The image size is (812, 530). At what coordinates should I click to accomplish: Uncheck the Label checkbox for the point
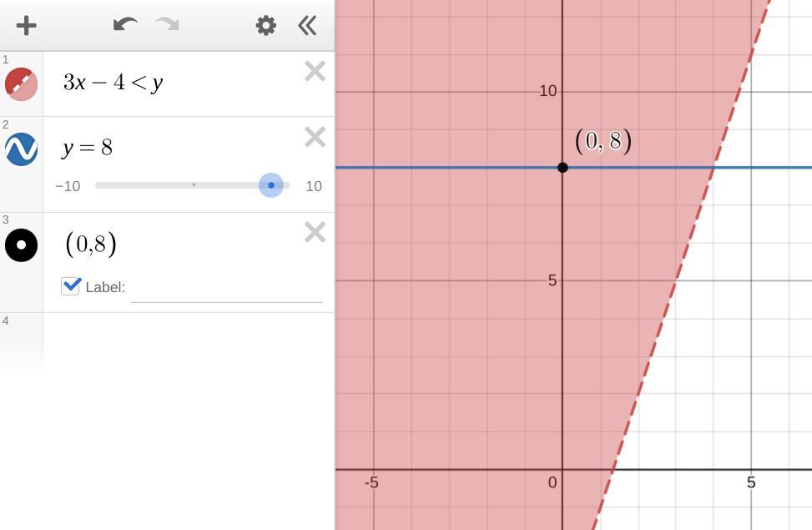[x=70, y=286]
